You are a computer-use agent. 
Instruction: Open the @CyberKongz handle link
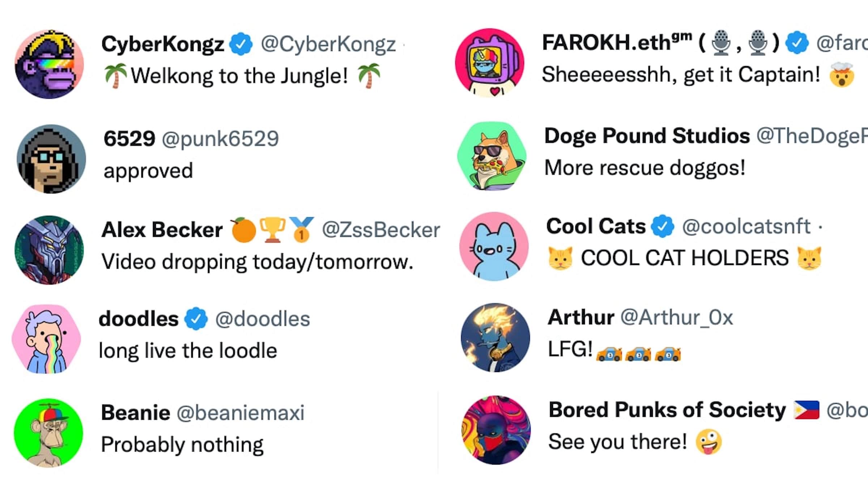coord(328,44)
